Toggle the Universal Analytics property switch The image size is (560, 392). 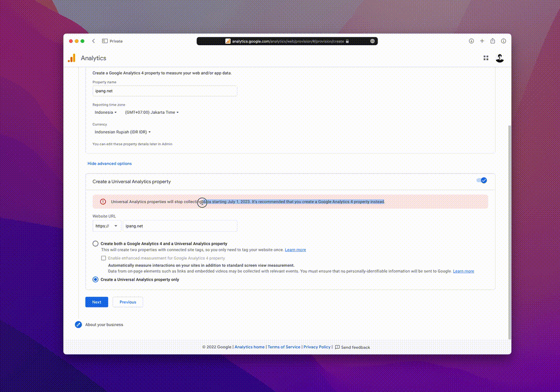click(482, 180)
